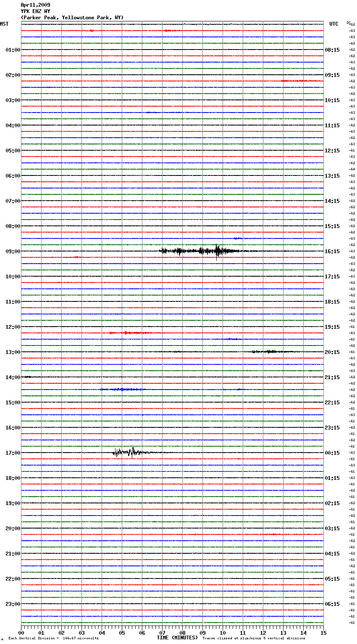
Task: Click the Each Vertical Division 166.67 microvolts note
Action: (53, 639)
